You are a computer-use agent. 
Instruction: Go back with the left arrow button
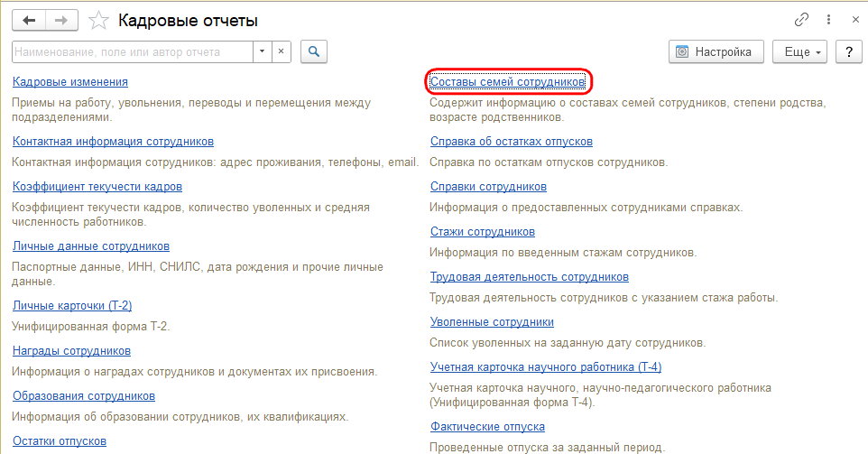29,21
